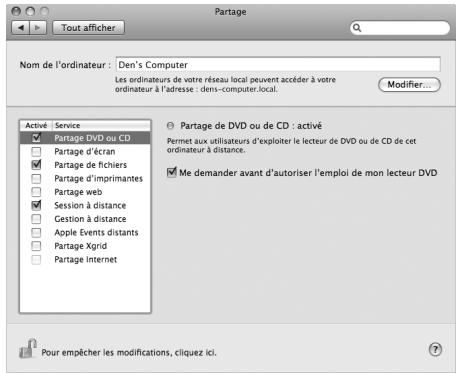457x373 pixels.
Task: Enable the Gestion à distance checkbox
Action: point(36,219)
